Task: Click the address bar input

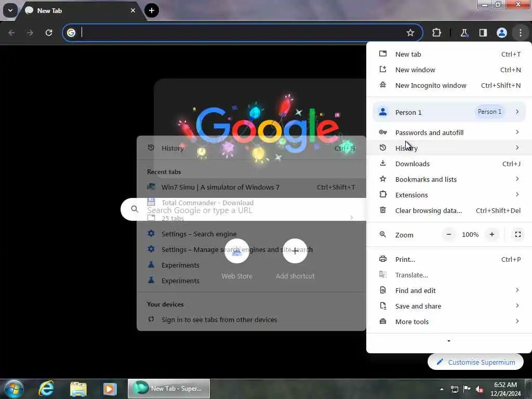Action: [243, 33]
